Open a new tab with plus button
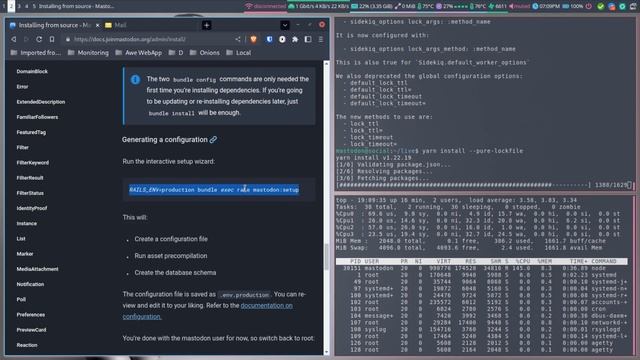The image size is (640, 360). click(207, 25)
